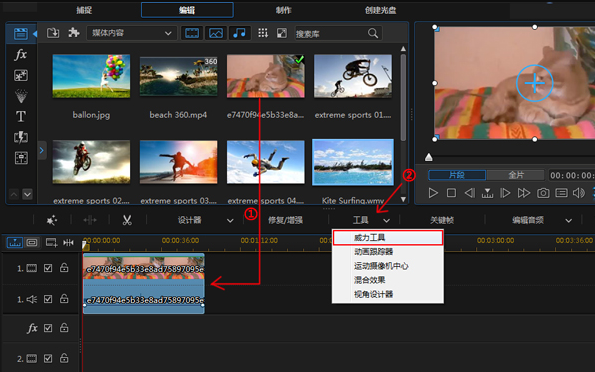
Task: Click the Split scissors icon
Action: click(x=127, y=220)
